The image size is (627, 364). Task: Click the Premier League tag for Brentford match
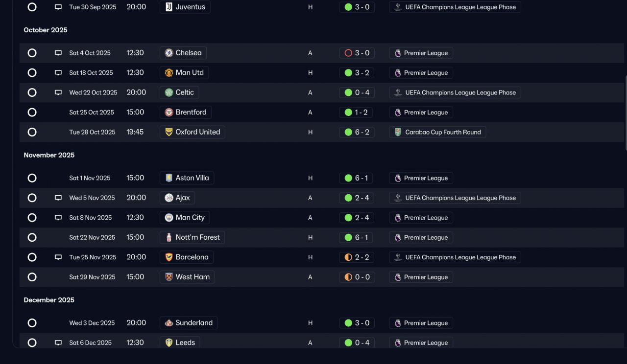[x=421, y=113]
